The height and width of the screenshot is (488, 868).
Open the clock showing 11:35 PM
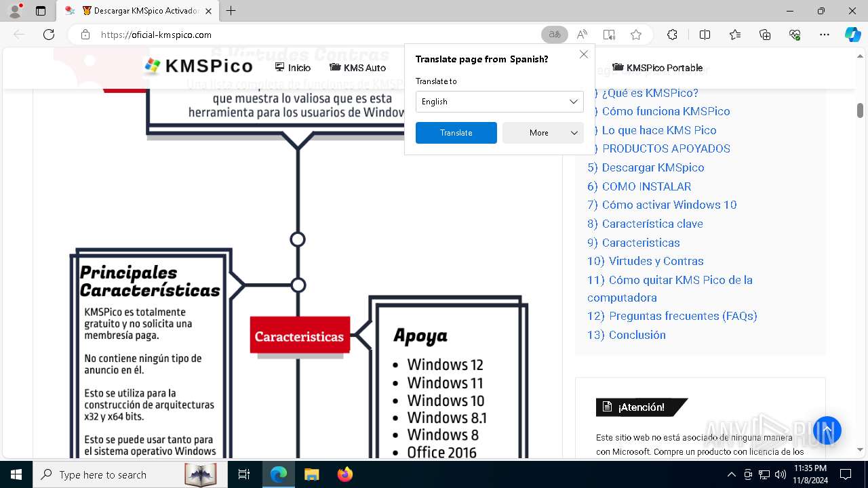810,474
